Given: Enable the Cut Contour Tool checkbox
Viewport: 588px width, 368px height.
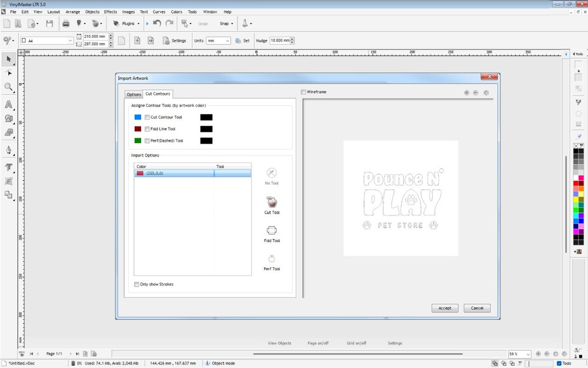Looking at the screenshot, I should pos(147,117).
